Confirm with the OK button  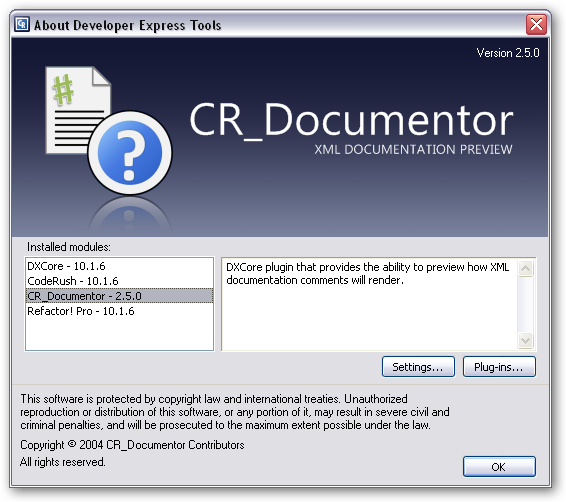point(499,467)
